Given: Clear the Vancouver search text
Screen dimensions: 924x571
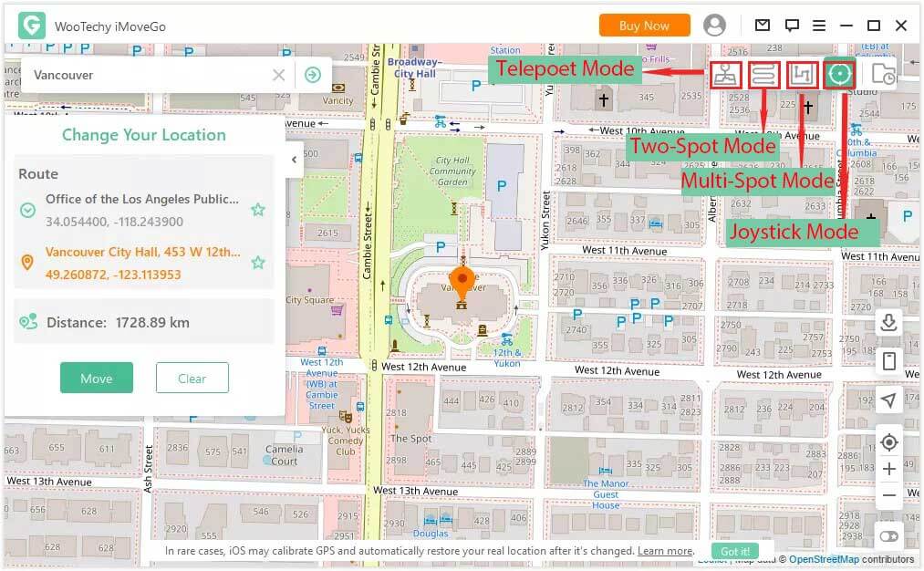Looking at the screenshot, I should (x=279, y=75).
